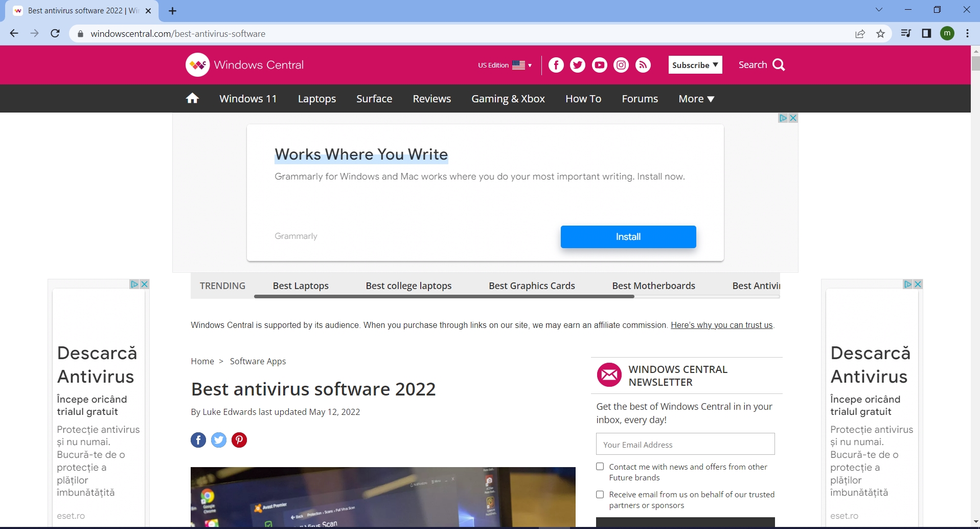Viewport: 980px width, 529px height.
Task: Click the Install button in the Grammarly ad
Action: [628, 236]
